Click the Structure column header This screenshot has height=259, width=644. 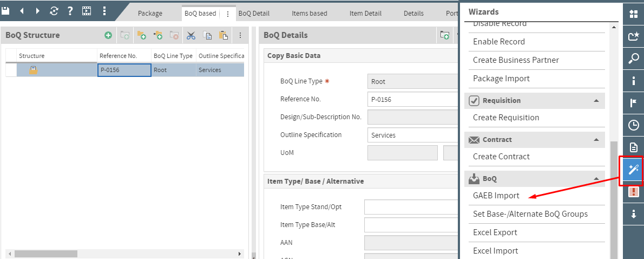point(57,56)
